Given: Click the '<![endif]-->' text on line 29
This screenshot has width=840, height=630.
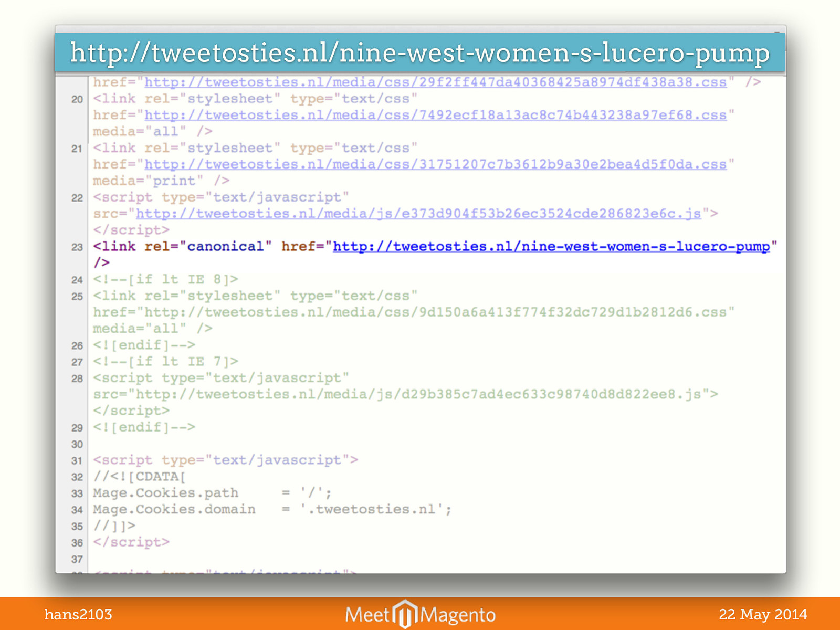Looking at the screenshot, I should (144, 427).
